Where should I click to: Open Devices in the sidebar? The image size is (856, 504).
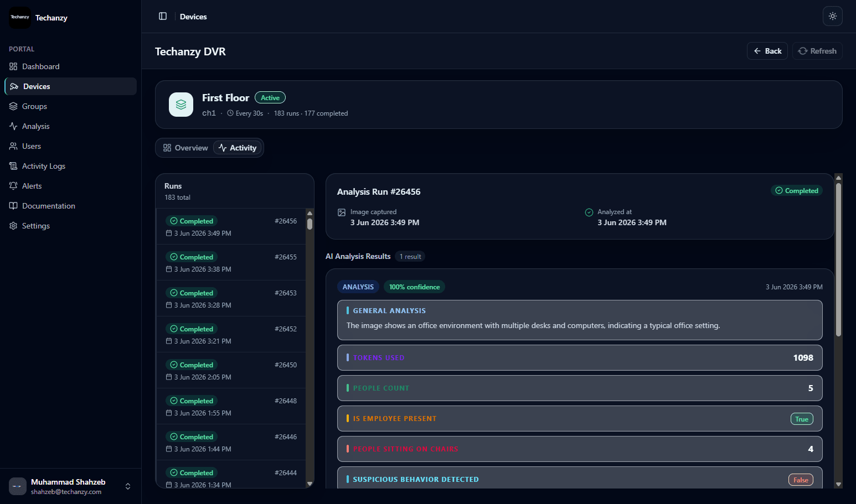[x=71, y=86]
